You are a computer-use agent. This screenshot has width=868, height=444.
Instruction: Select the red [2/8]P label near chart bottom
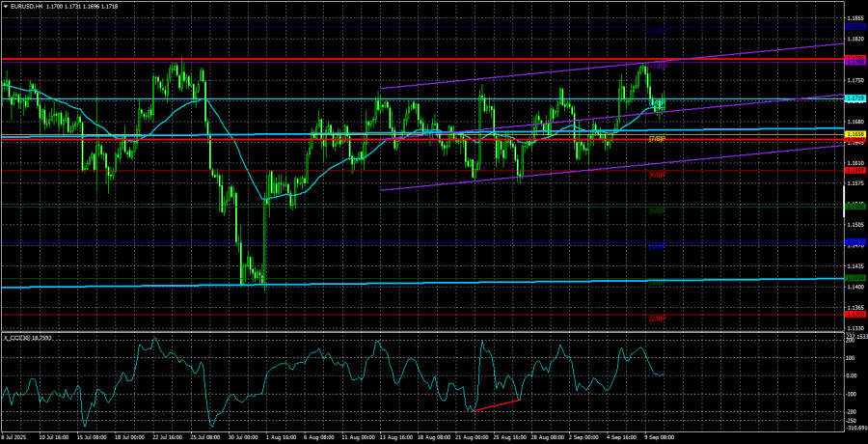tap(655, 319)
